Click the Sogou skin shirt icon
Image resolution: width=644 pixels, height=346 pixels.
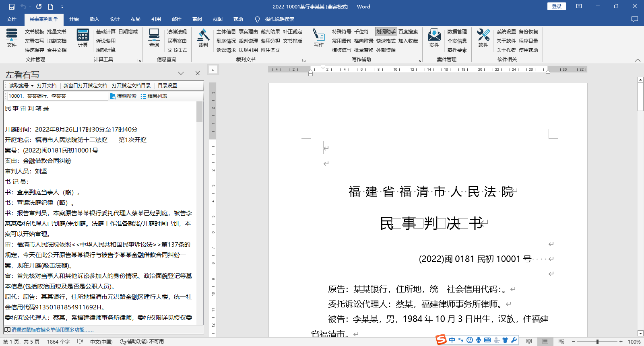tap(505, 340)
